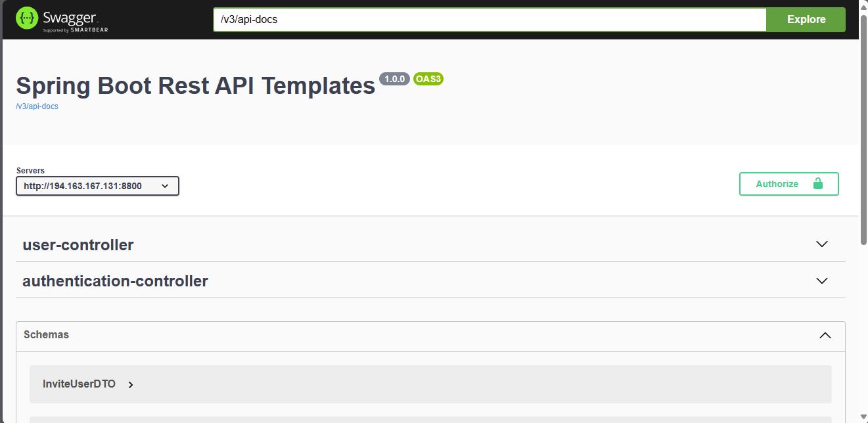The height and width of the screenshot is (423, 868).
Task: Click the Servers label
Action: click(x=30, y=171)
